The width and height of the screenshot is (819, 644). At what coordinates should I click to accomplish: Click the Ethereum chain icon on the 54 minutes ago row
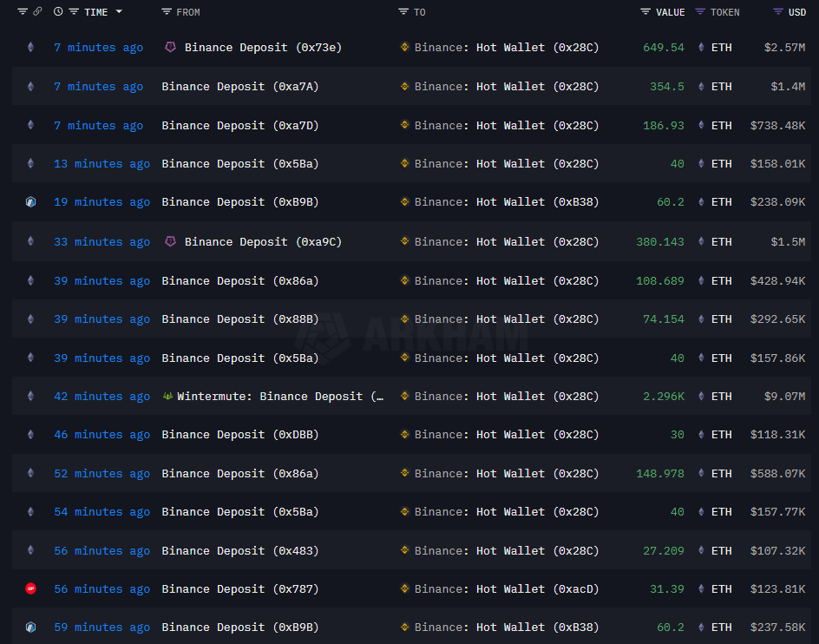pyautogui.click(x=31, y=512)
